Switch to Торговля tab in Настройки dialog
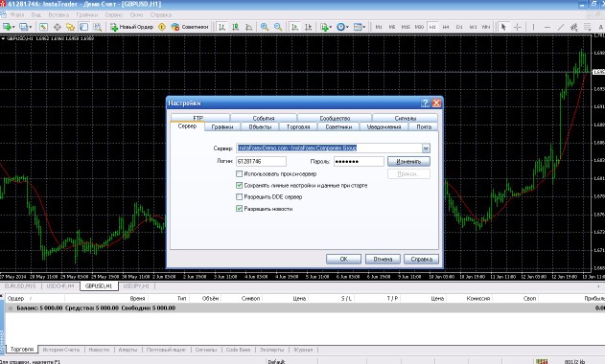 tap(298, 126)
